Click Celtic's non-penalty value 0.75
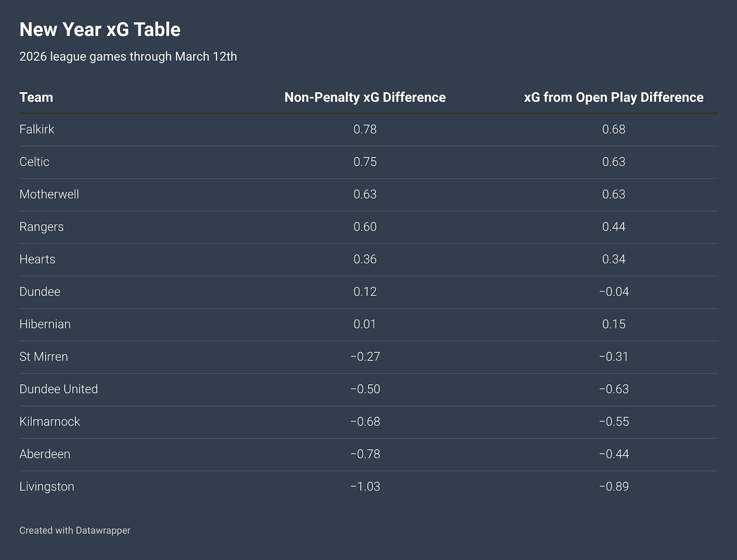 [365, 162]
